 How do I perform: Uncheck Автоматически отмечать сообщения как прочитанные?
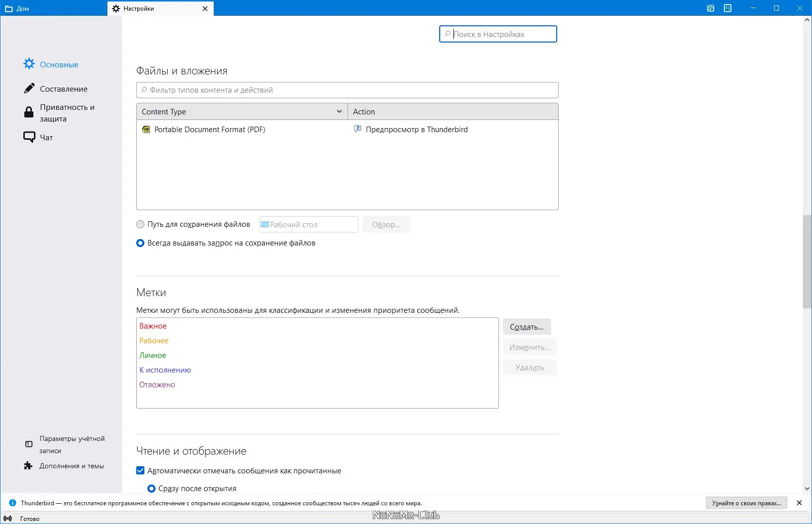point(140,471)
